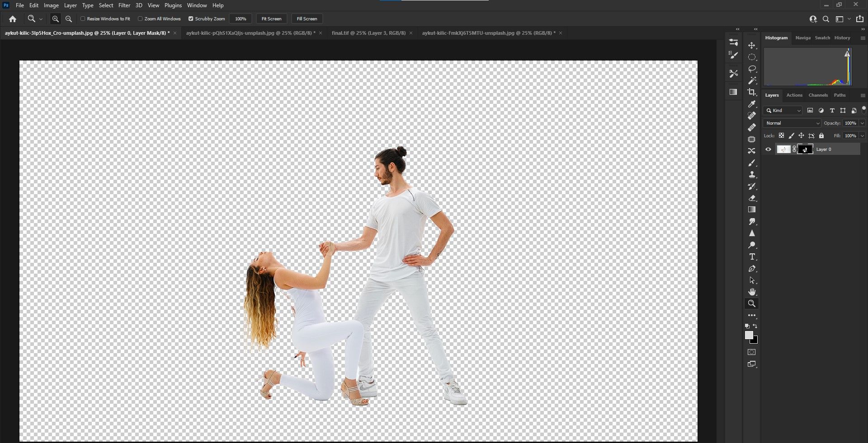Select the Eyedropper tool
This screenshot has height=443, width=868.
(x=752, y=104)
